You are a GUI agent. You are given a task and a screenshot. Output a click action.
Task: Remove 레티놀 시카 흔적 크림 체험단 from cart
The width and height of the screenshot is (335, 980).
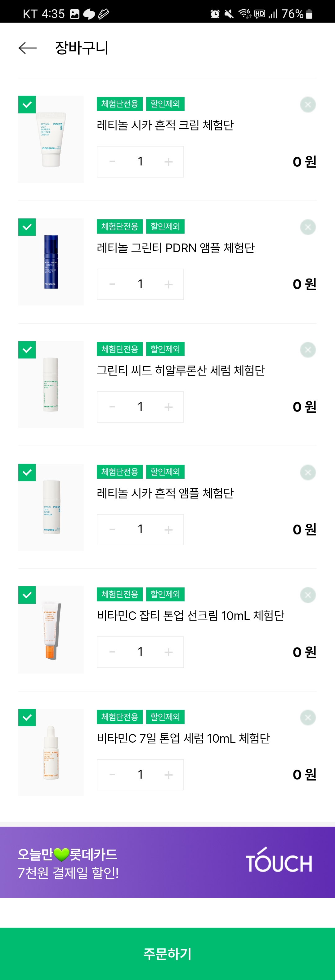pyautogui.click(x=308, y=105)
